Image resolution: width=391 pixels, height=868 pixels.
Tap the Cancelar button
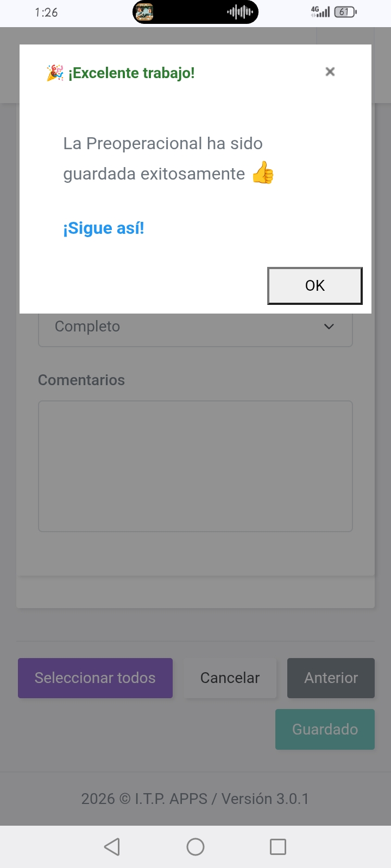point(230,678)
